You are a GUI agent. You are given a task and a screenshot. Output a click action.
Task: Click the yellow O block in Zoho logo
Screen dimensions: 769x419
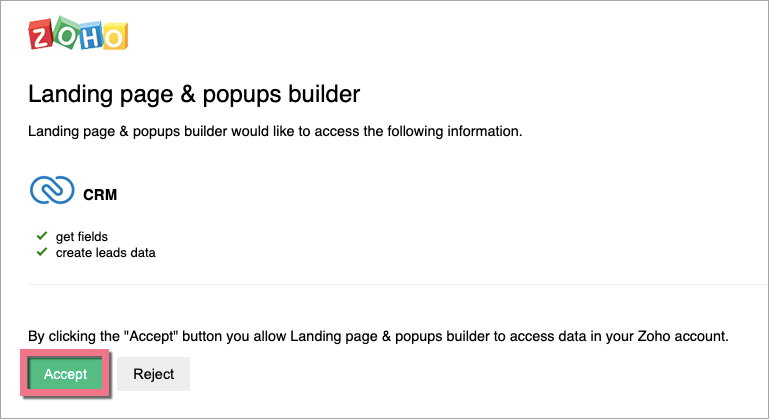point(115,37)
